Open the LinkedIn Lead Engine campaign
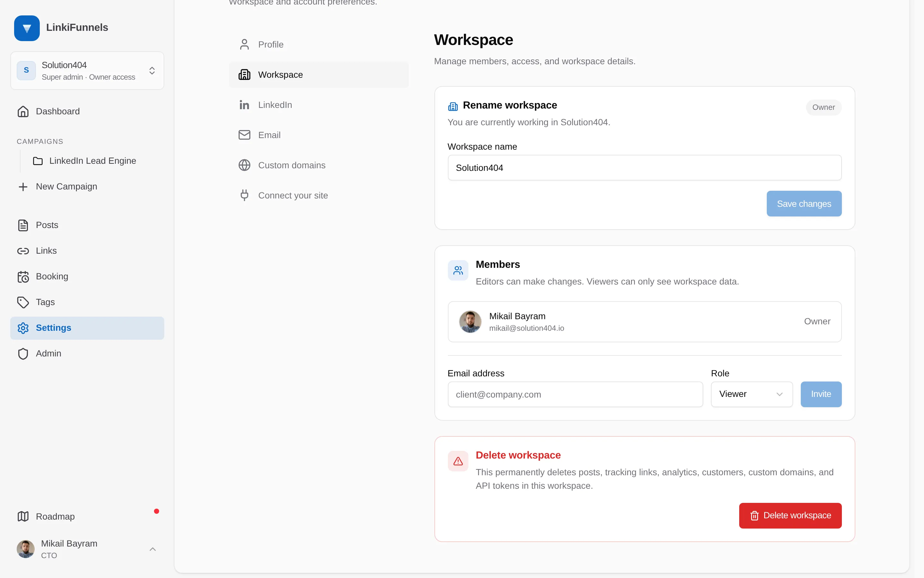The width and height of the screenshot is (924, 578). tap(93, 161)
